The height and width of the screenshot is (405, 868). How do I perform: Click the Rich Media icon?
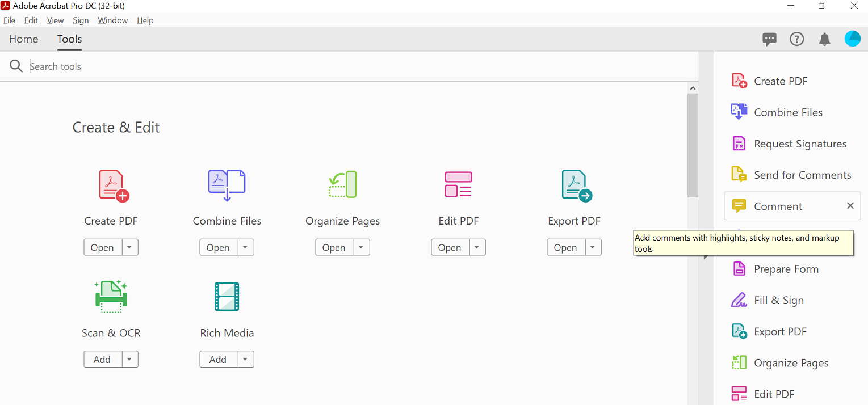point(227,296)
